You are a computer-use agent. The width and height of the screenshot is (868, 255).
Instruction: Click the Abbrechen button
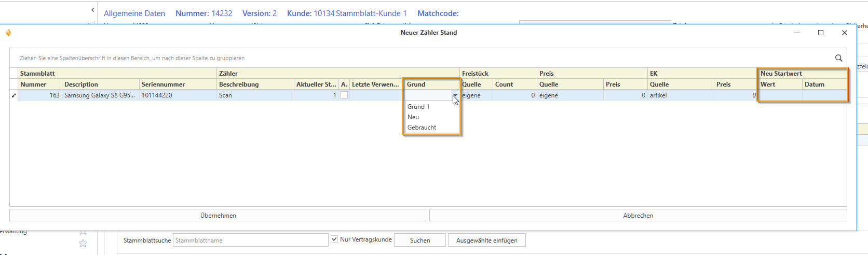coord(638,215)
